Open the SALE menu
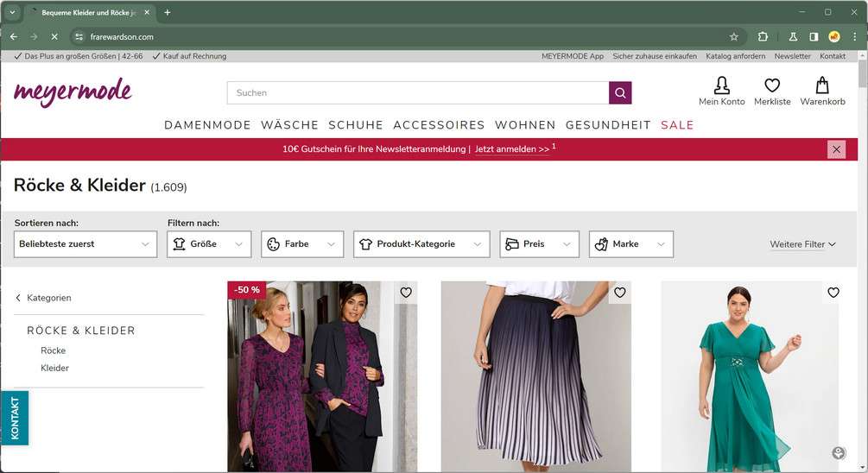Image resolution: width=868 pixels, height=473 pixels. point(677,125)
